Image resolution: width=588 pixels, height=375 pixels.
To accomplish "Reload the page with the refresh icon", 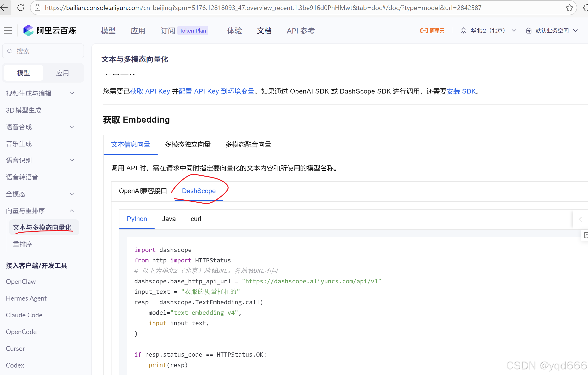I will [x=21, y=8].
